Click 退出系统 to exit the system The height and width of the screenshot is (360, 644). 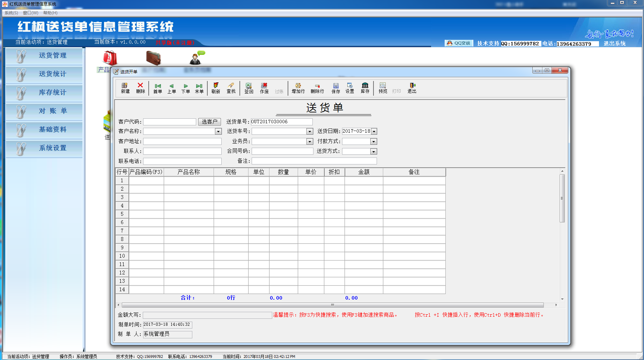615,44
